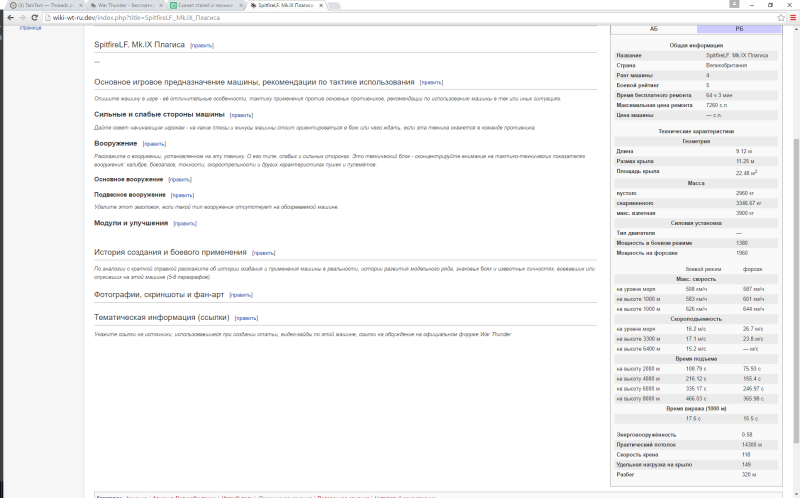Viewport: 800px width, 498px height.
Task: Click the browser back arrow
Action: [x=10, y=17]
